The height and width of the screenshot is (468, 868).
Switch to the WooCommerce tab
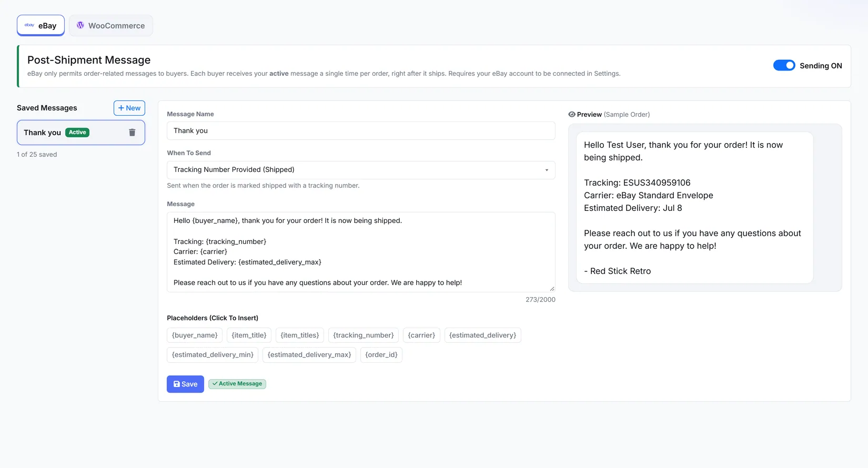pyautogui.click(x=111, y=25)
